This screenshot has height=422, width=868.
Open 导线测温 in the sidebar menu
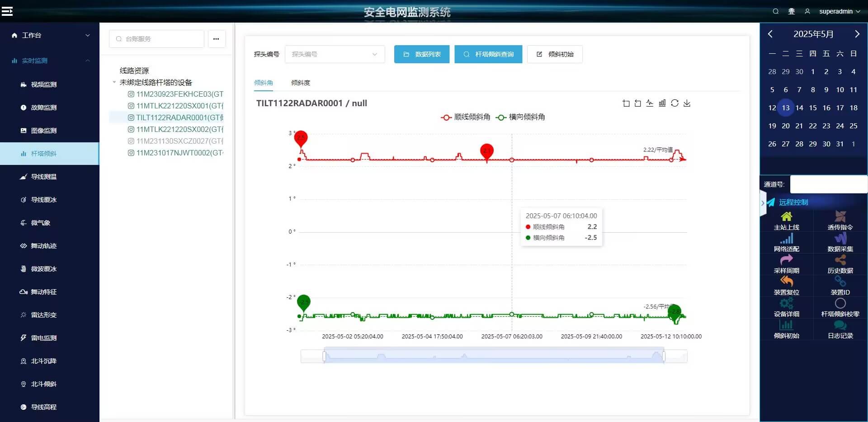coord(43,177)
